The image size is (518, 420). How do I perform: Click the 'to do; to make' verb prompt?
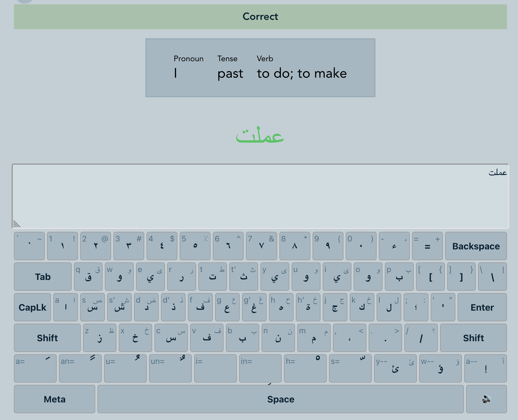(302, 73)
